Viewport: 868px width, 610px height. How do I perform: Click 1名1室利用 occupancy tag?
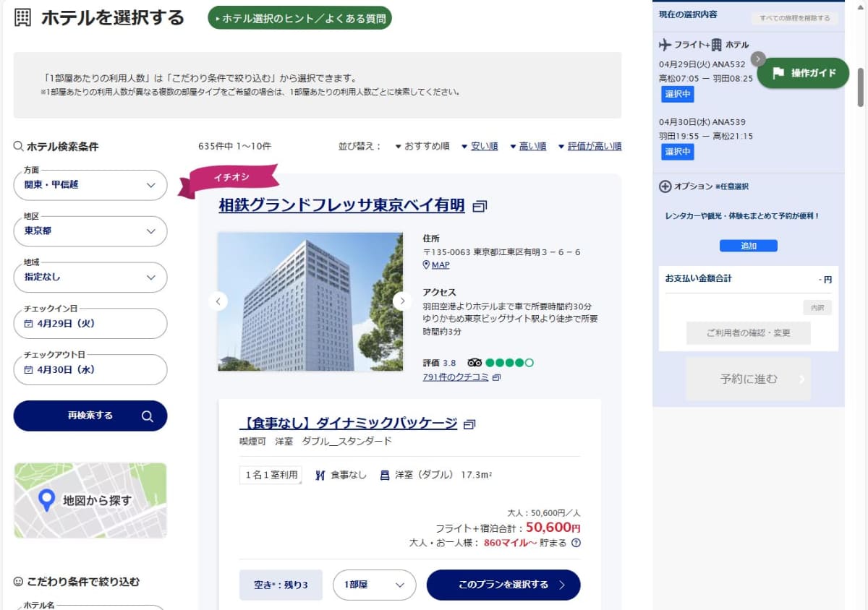271,475
